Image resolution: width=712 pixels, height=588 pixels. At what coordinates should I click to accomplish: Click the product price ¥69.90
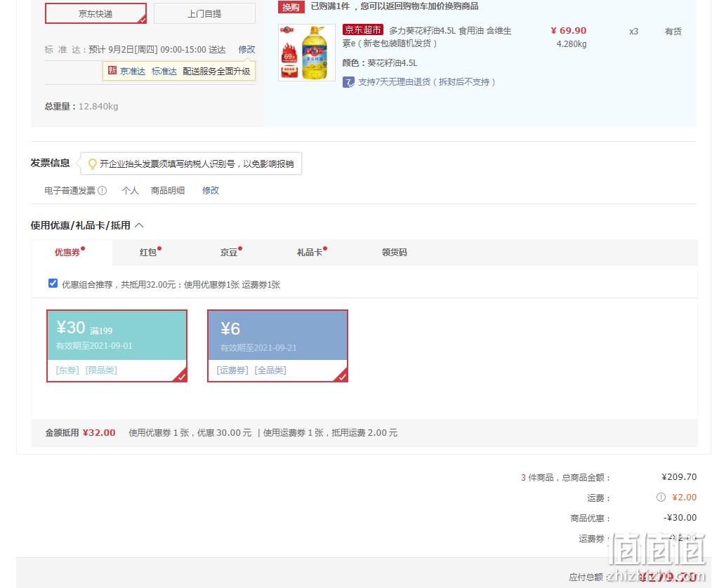click(569, 30)
